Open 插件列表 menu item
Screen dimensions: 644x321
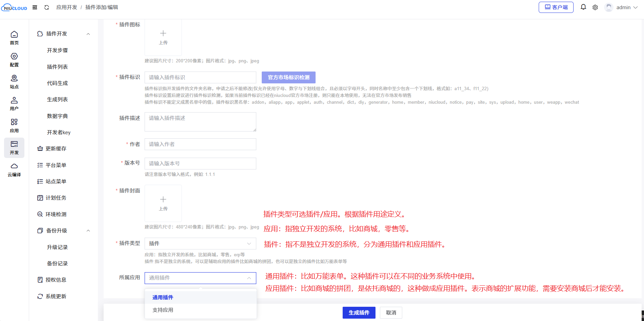click(58, 67)
